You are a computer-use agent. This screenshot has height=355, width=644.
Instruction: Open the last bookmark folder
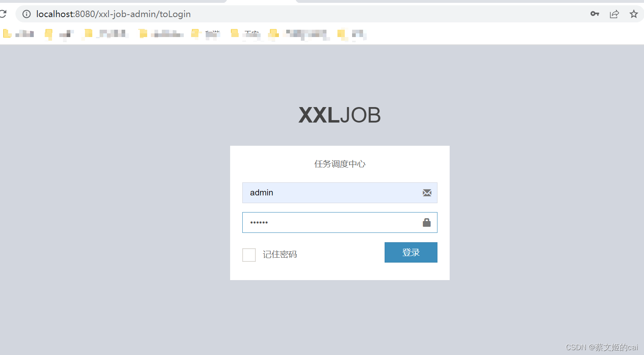coord(352,34)
